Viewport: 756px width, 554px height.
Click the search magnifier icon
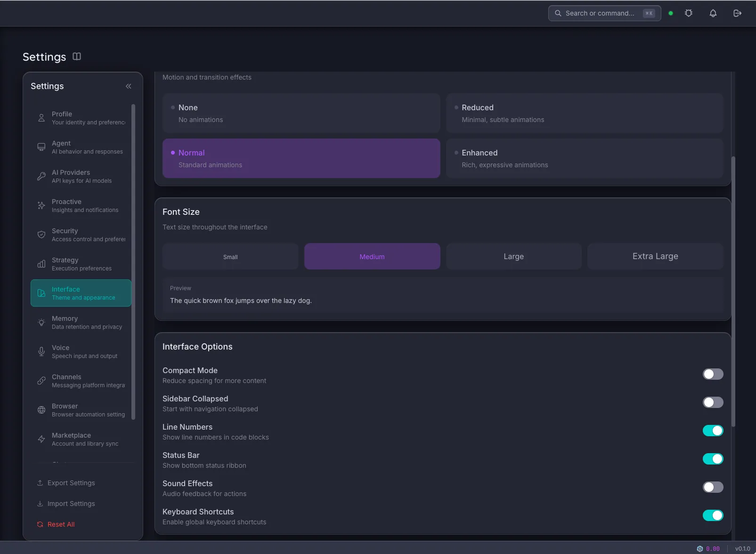558,13
